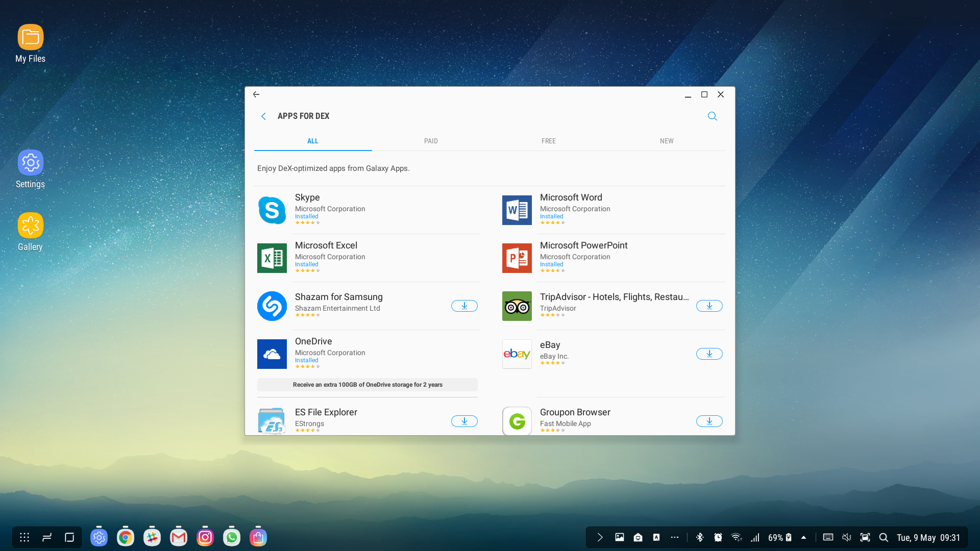Screen dimensions: 980x551
Task: Click the Shazam app icon
Action: 272,306
